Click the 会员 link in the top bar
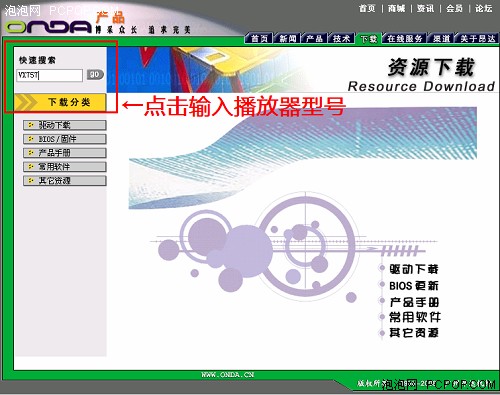 pyautogui.click(x=454, y=8)
